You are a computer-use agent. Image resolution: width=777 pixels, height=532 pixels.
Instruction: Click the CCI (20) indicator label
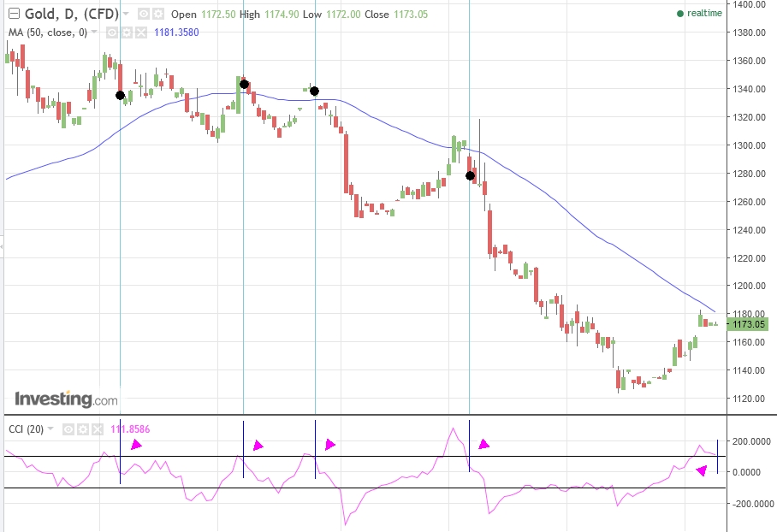pos(25,429)
